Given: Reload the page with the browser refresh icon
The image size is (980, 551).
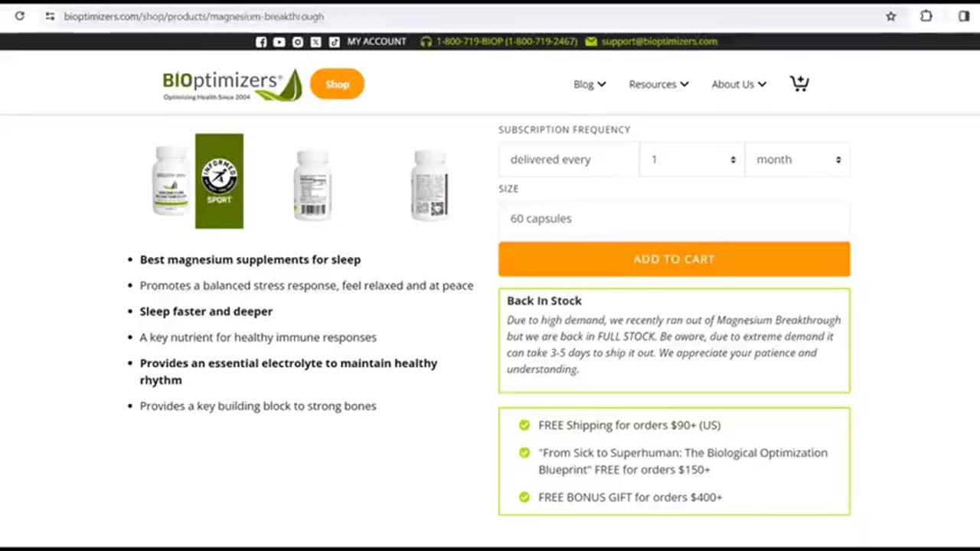Looking at the screenshot, I should coord(20,16).
